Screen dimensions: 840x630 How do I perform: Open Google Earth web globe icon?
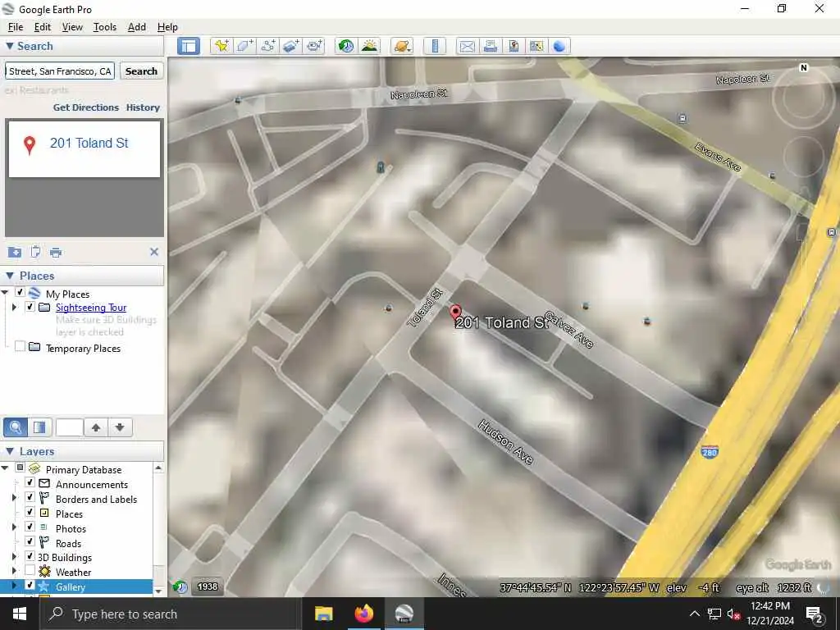pyautogui.click(x=559, y=46)
